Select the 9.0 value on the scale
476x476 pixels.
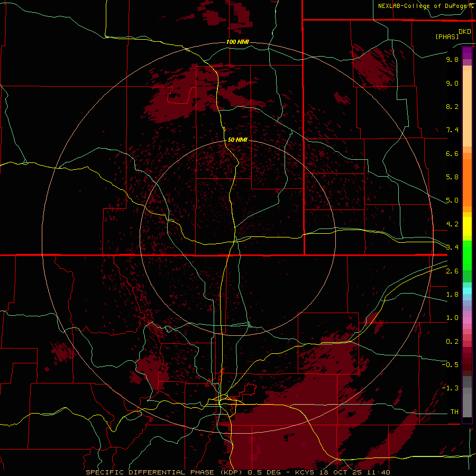click(x=452, y=83)
